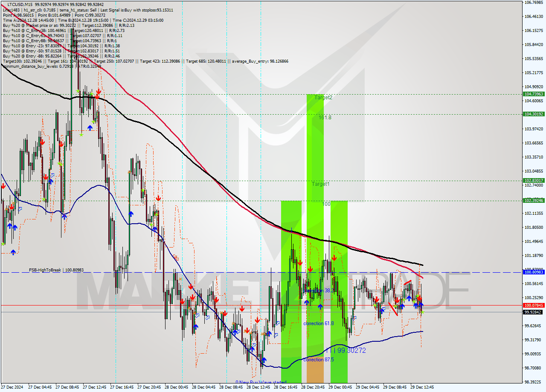546x392 pixels.
Task: Click the '0 New Buy Wave started' label
Action: [261, 382]
